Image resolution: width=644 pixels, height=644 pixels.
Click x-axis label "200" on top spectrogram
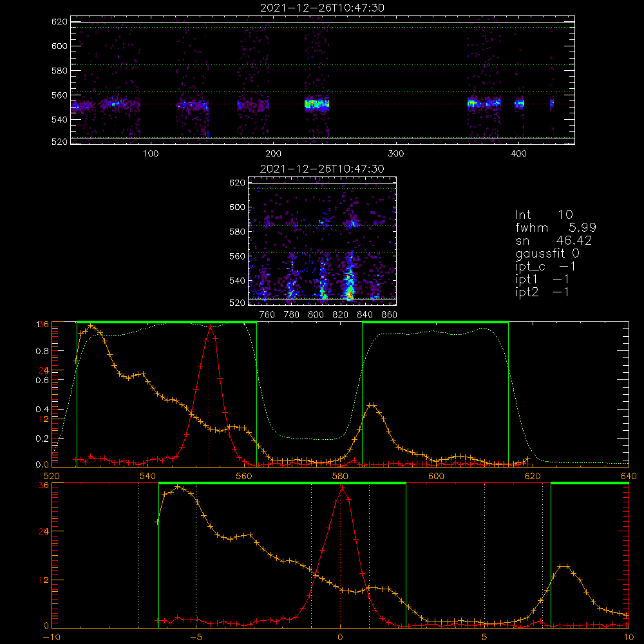tap(273, 154)
